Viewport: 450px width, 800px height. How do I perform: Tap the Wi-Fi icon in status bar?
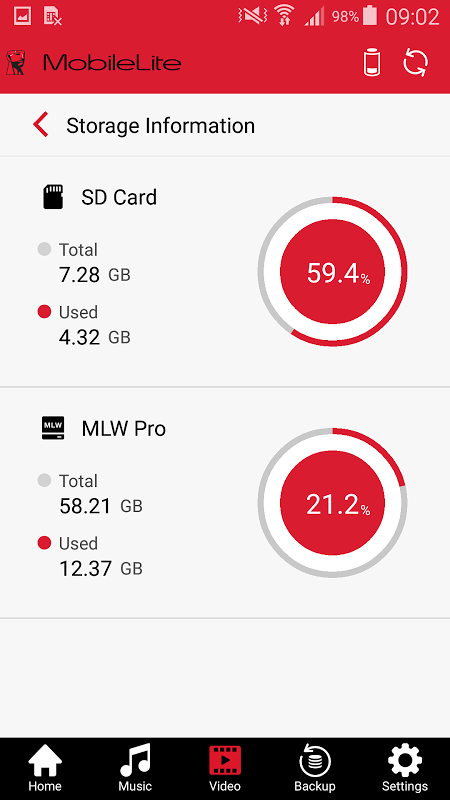tap(283, 15)
